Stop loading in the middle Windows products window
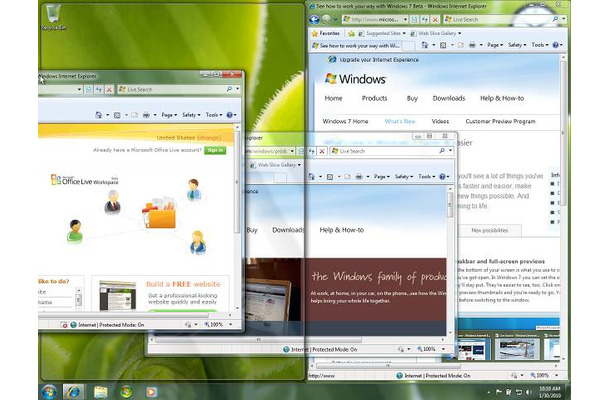Viewport: 610px width, 400px height. click(x=322, y=151)
